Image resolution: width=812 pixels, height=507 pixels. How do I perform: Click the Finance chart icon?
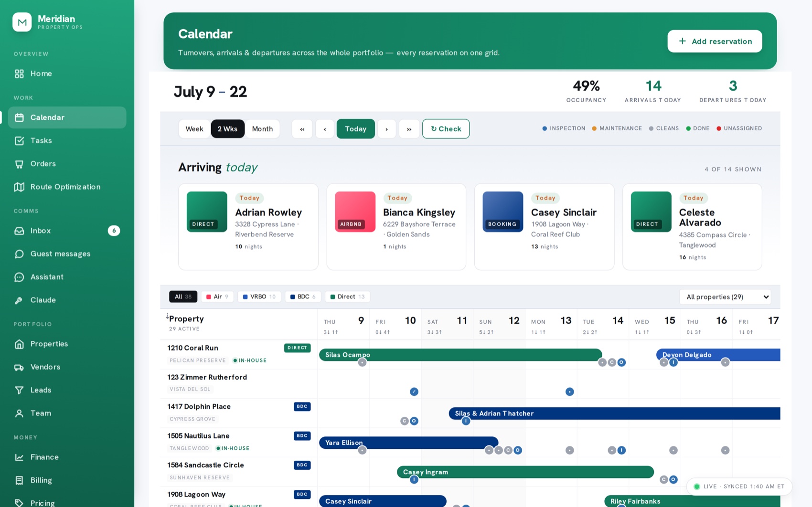click(19, 457)
